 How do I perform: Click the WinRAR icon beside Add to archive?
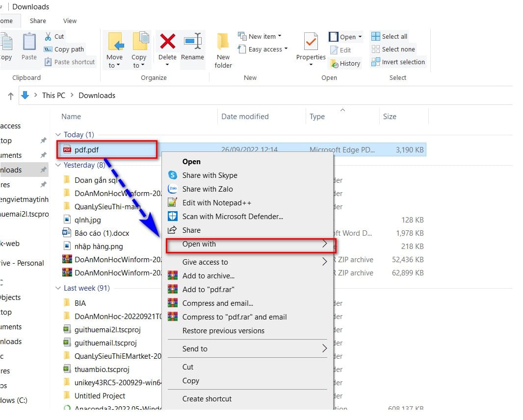(x=172, y=275)
